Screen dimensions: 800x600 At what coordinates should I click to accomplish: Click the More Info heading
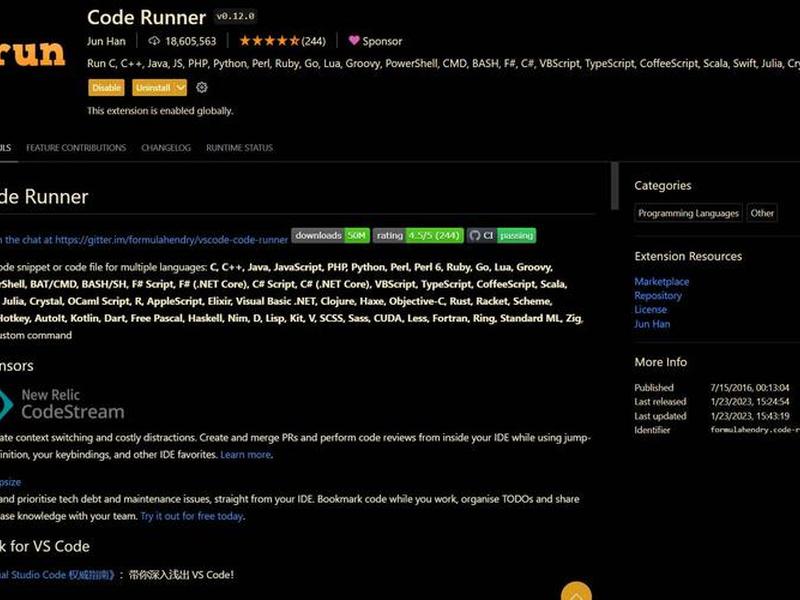click(x=660, y=362)
